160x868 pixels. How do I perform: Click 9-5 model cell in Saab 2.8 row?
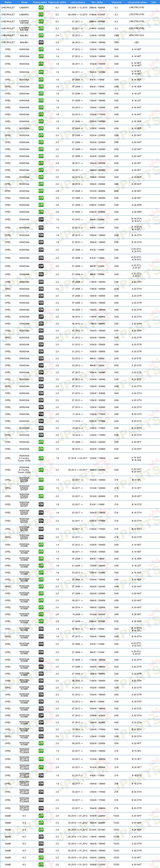point(24,830)
